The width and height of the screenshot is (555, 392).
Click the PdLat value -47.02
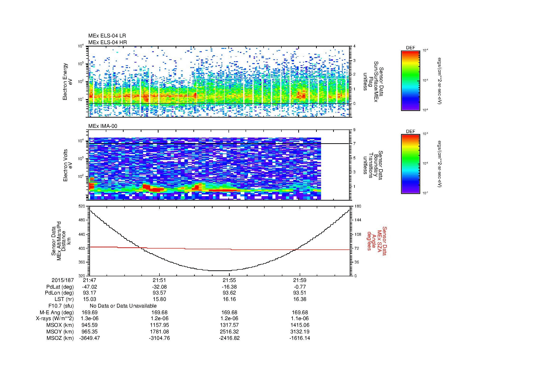90,287
